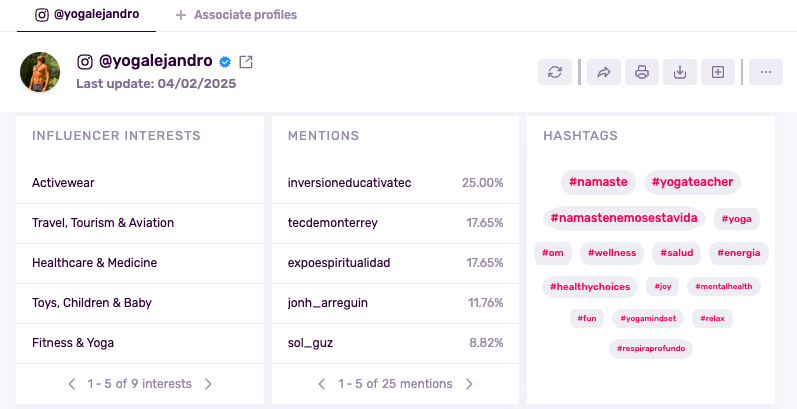Click the refresh profile data icon

pyautogui.click(x=555, y=72)
